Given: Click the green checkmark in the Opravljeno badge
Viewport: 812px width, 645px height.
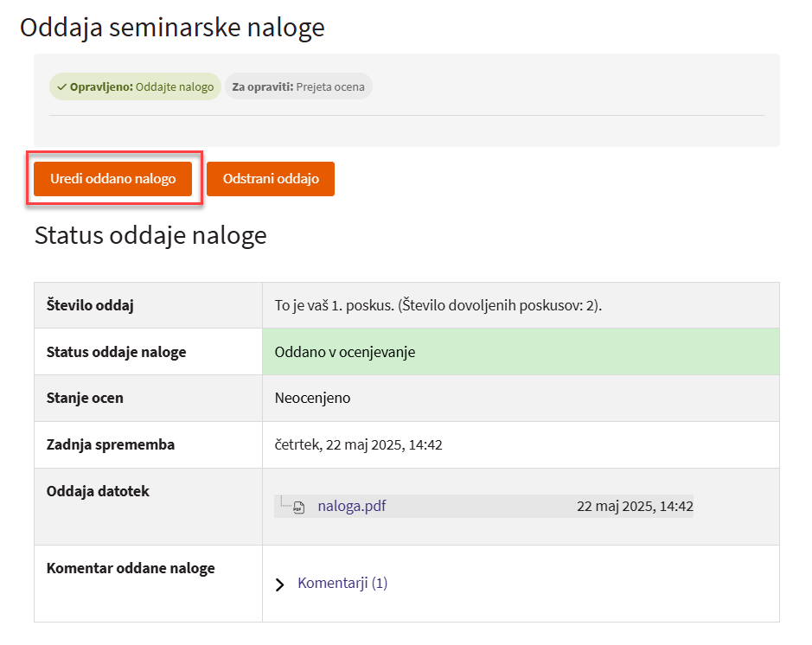Looking at the screenshot, I should [x=62, y=87].
